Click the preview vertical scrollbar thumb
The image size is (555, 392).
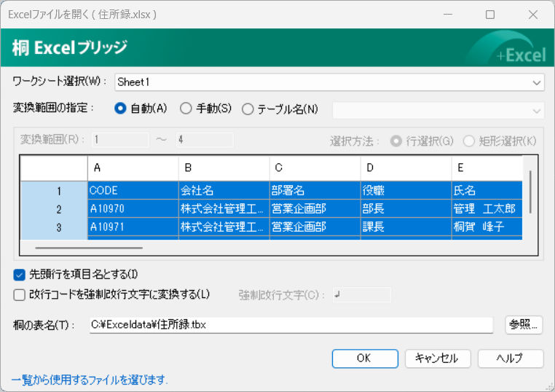pyautogui.click(x=530, y=192)
